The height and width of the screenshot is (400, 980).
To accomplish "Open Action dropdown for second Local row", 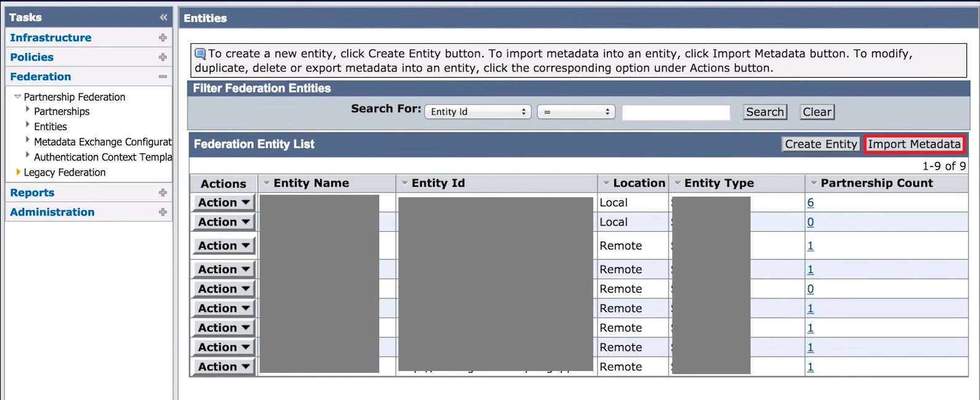I will pos(224,222).
